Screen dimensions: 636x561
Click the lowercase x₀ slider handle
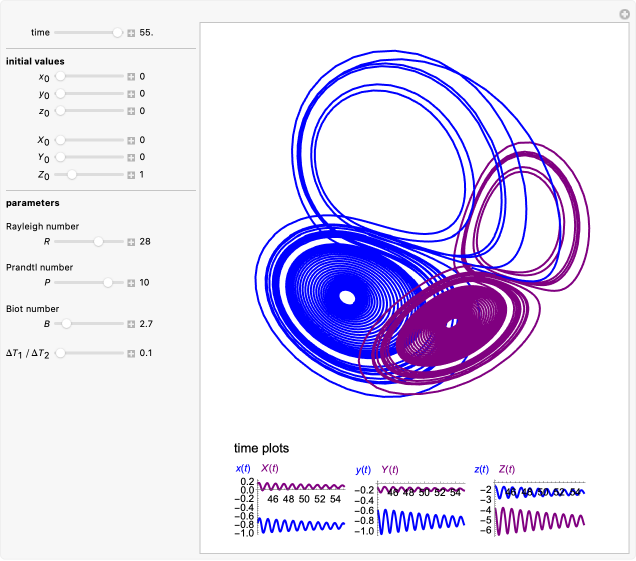tap(60, 76)
